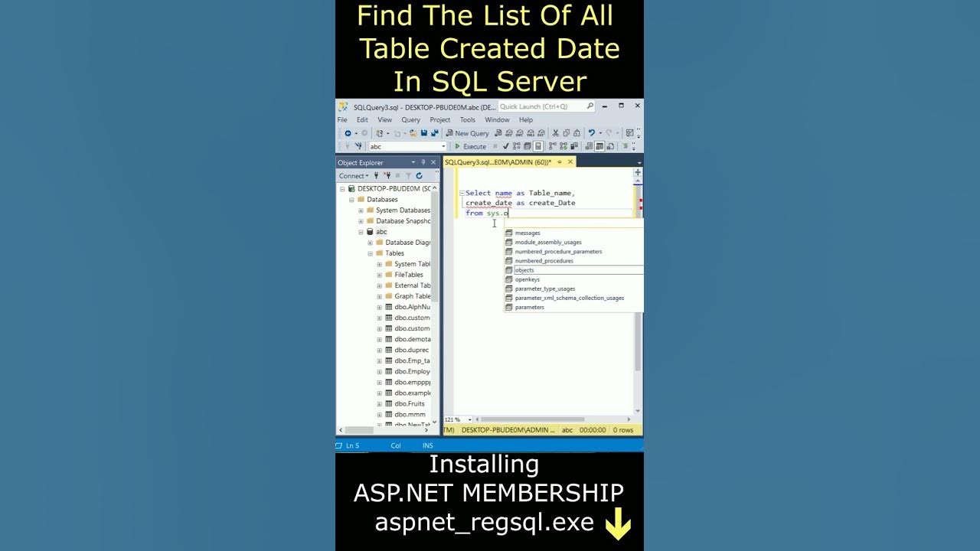Open the Window menu

coord(497,120)
